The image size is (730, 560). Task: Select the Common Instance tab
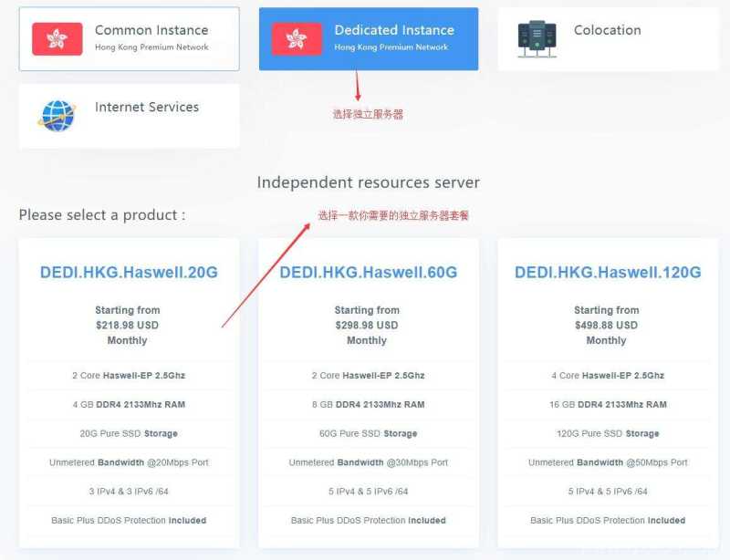coord(129,39)
